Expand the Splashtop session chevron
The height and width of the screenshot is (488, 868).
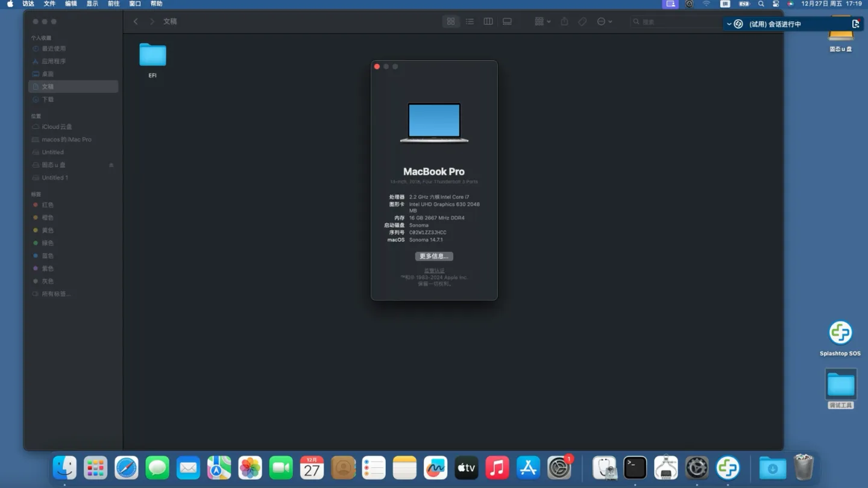[x=729, y=24]
